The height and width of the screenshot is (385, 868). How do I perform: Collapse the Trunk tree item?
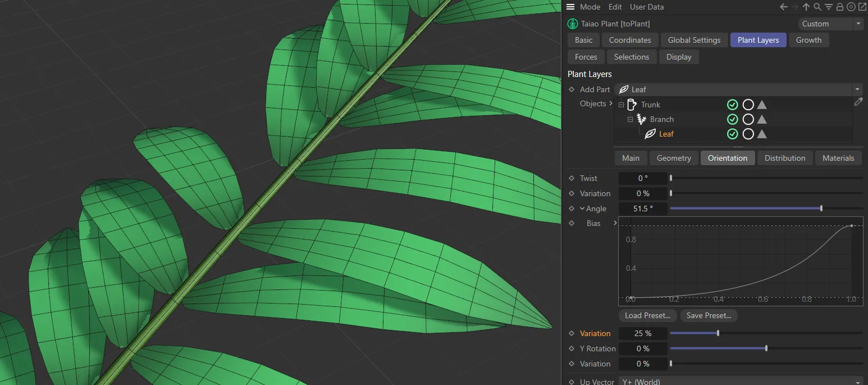pyautogui.click(x=620, y=105)
